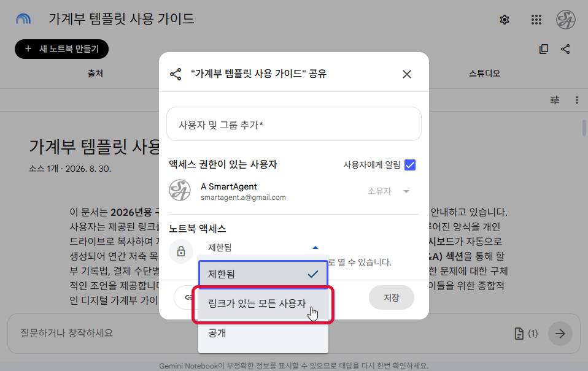Open the Google apps grid

click(536, 20)
